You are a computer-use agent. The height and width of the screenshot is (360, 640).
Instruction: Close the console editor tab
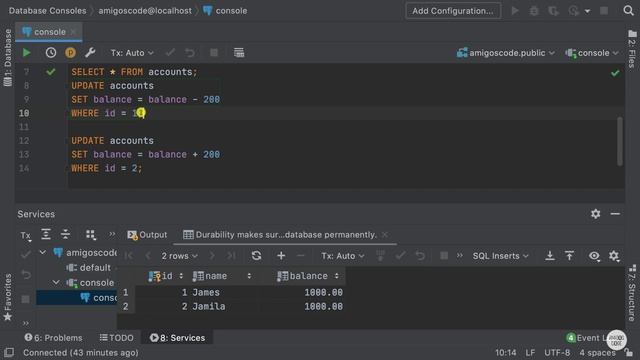coord(73,32)
